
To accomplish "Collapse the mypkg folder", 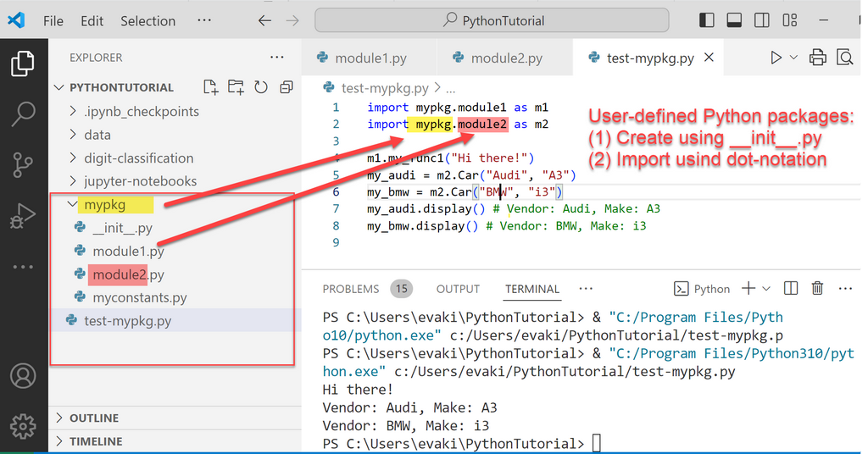I will click(72, 204).
